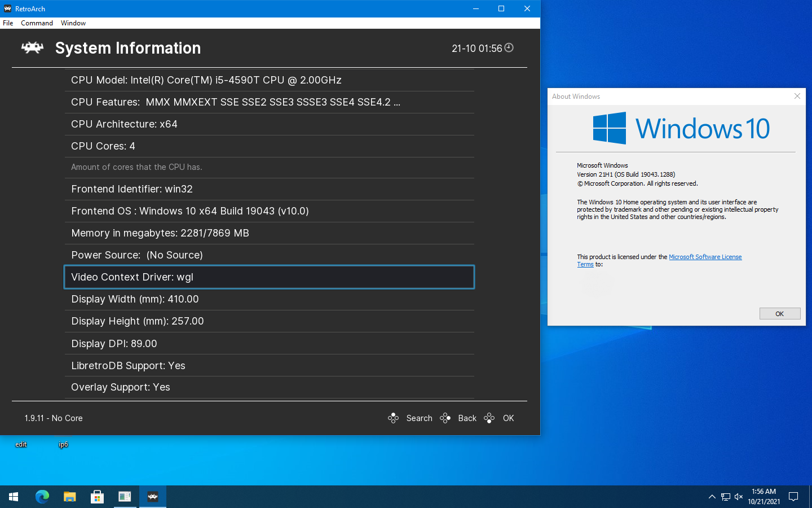The image size is (812, 508).
Task: Switch to the winver taskbar app
Action: point(125,497)
